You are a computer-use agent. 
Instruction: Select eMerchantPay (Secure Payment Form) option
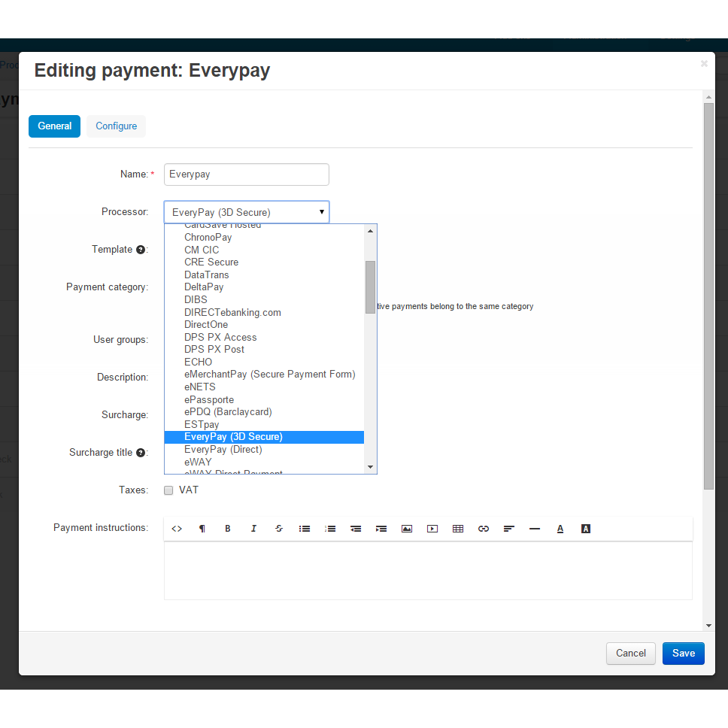point(264,375)
